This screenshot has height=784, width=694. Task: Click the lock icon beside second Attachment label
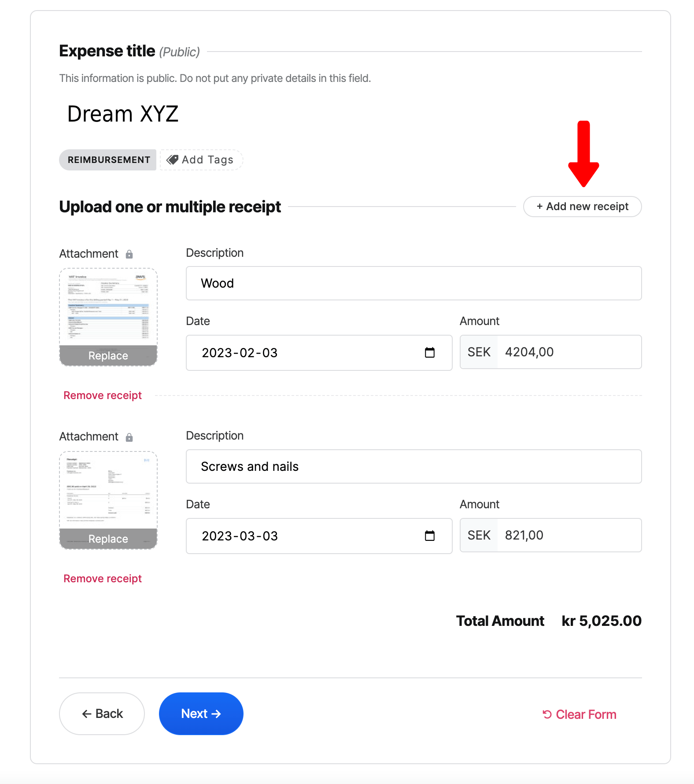pos(129,437)
